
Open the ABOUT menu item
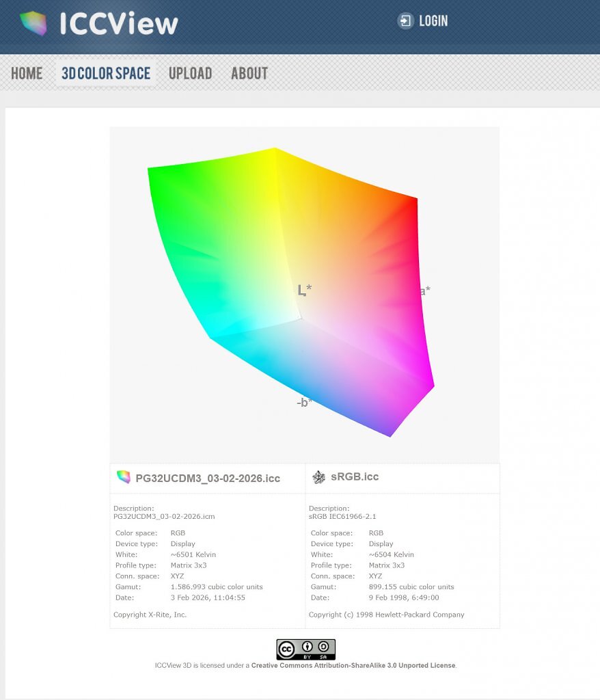(x=249, y=73)
